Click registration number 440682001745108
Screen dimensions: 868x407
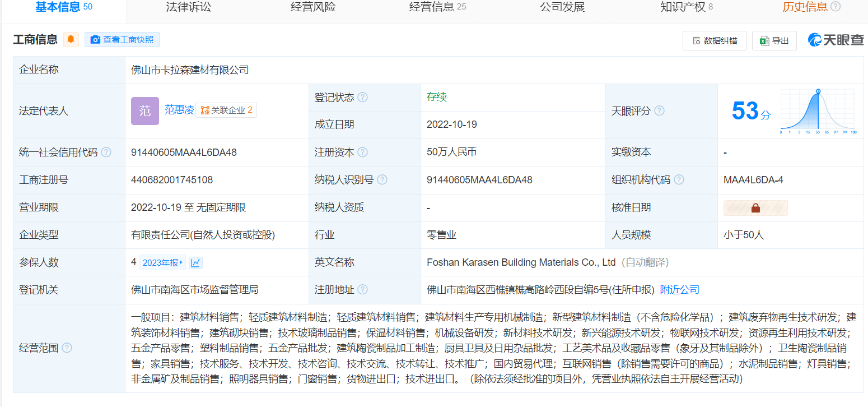tap(172, 180)
